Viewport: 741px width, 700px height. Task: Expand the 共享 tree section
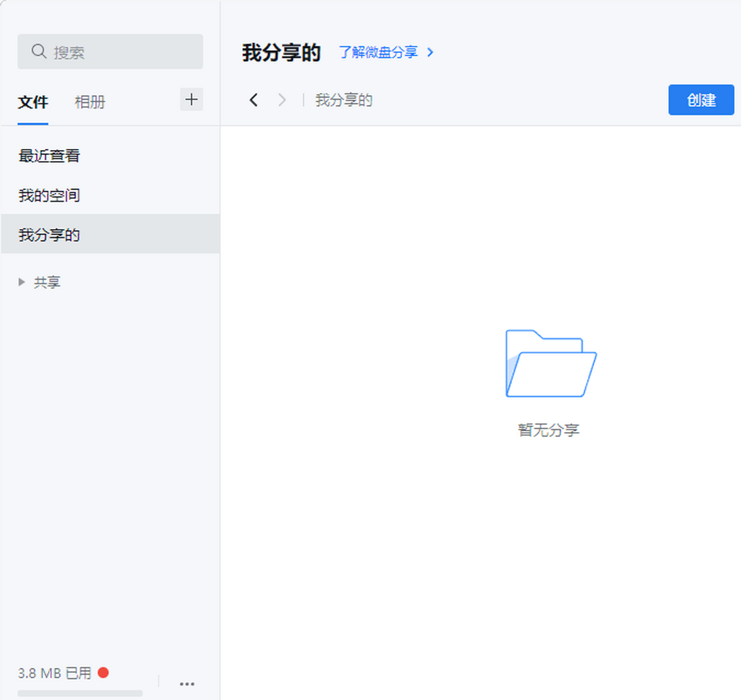click(x=22, y=282)
